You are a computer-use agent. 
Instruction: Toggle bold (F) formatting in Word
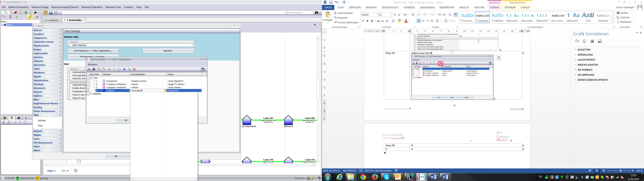[x=363, y=21]
